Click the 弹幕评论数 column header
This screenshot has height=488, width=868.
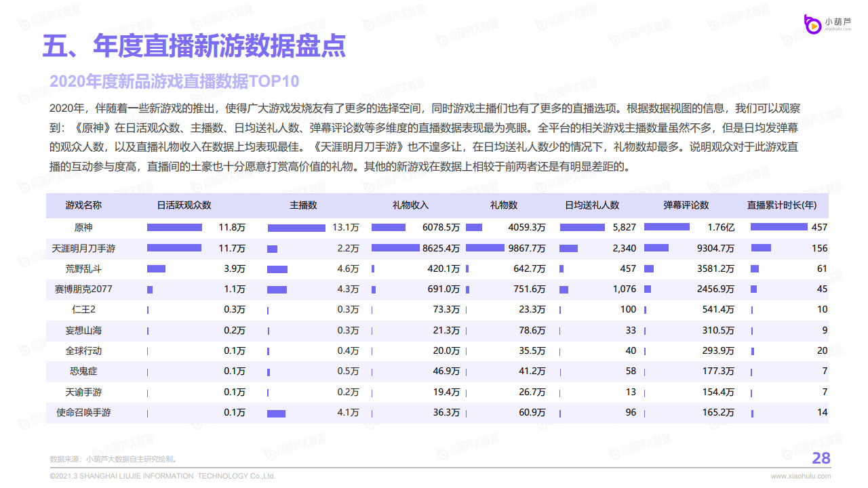[x=686, y=205]
